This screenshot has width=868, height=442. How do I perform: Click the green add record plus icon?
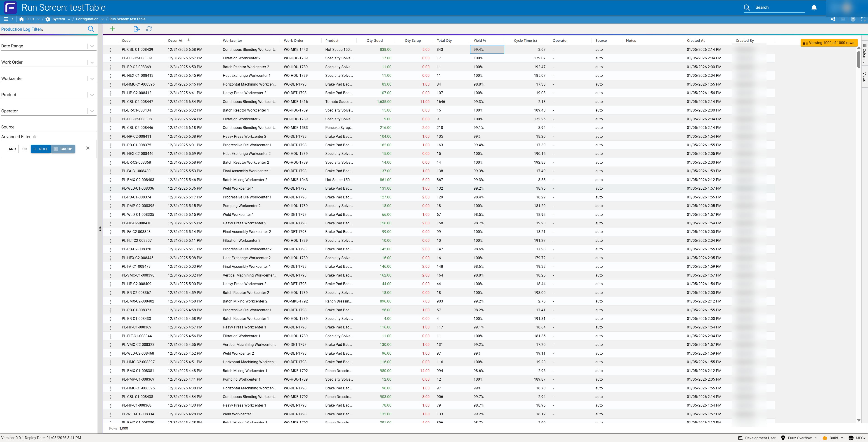pos(113,29)
